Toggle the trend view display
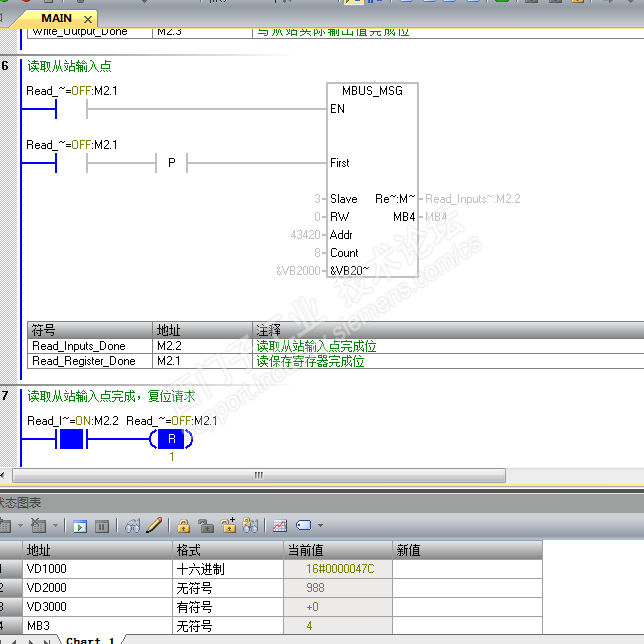The image size is (644, 644). [279, 525]
